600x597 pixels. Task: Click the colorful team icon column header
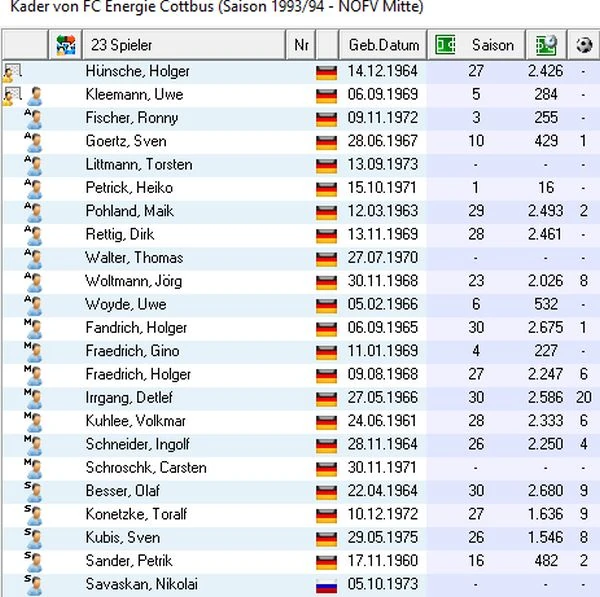(x=65, y=45)
